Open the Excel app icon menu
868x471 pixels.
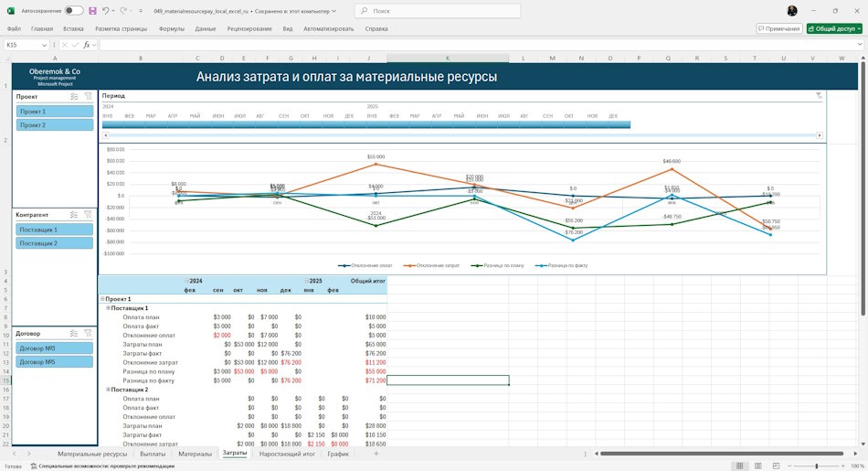(x=11, y=11)
